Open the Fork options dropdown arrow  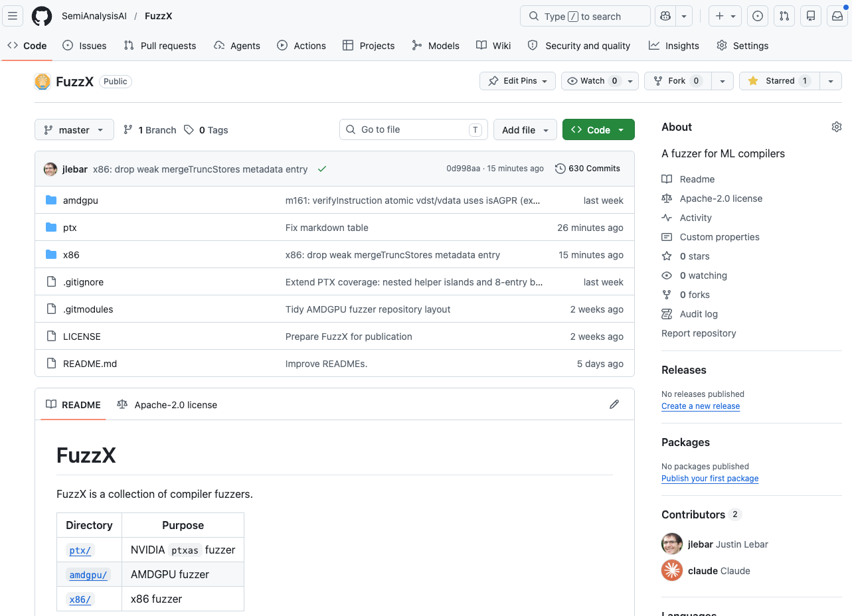pos(723,81)
